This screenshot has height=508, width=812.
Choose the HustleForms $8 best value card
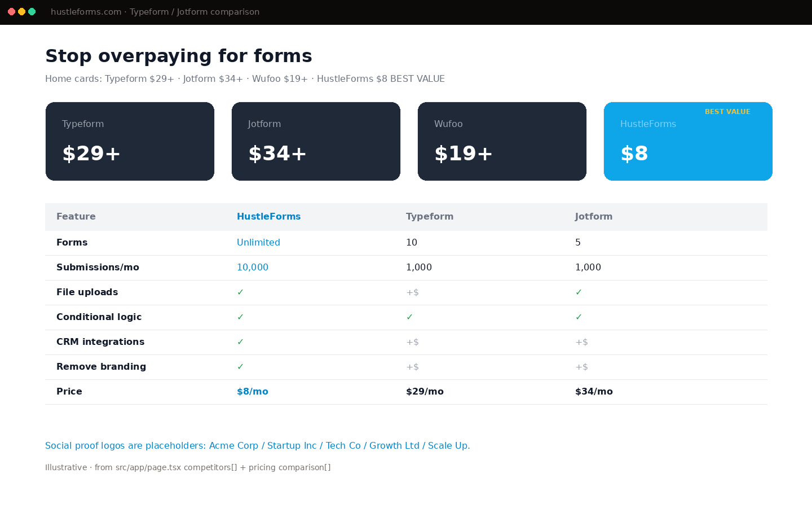688,141
